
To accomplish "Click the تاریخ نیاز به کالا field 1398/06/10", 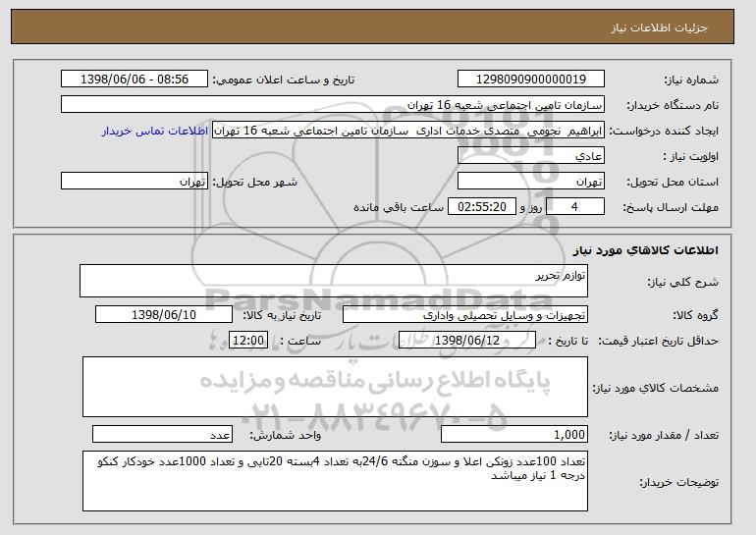I will pos(164,315).
